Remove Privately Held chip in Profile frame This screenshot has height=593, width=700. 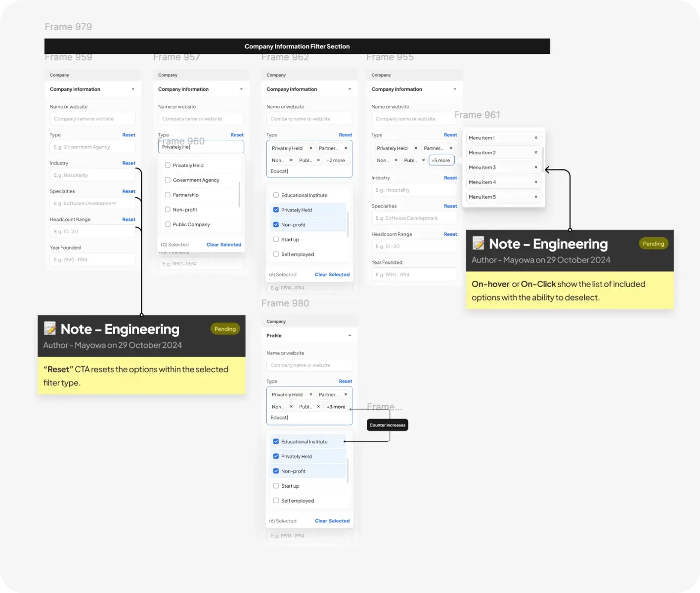point(311,394)
